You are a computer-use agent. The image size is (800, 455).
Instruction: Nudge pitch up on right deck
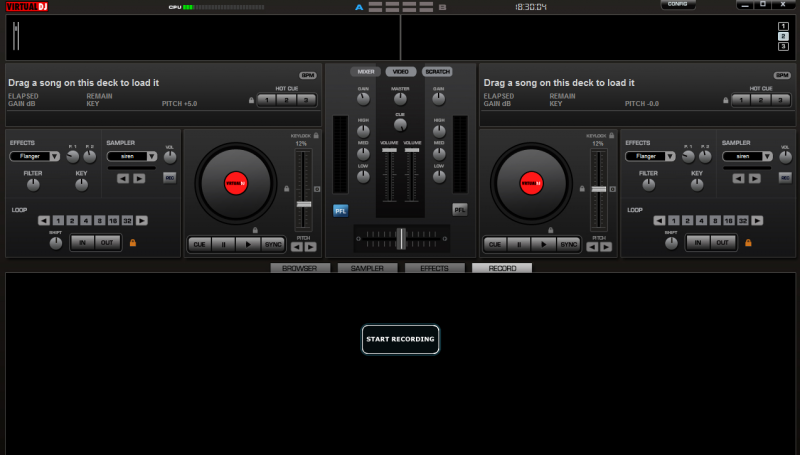point(606,246)
